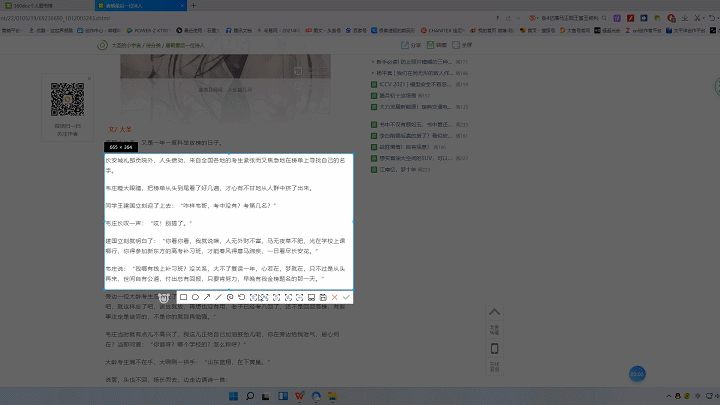The width and height of the screenshot is (720, 405).
Task: Click the blue floating circle button
Action: click(x=637, y=374)
